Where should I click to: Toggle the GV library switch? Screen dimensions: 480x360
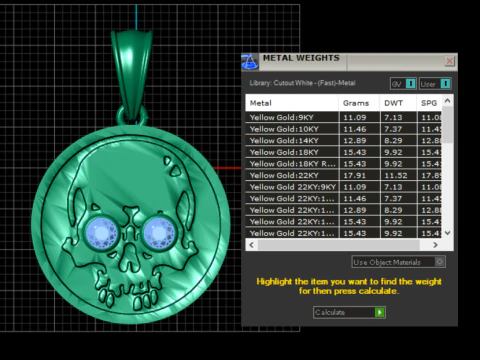(403, 84)
